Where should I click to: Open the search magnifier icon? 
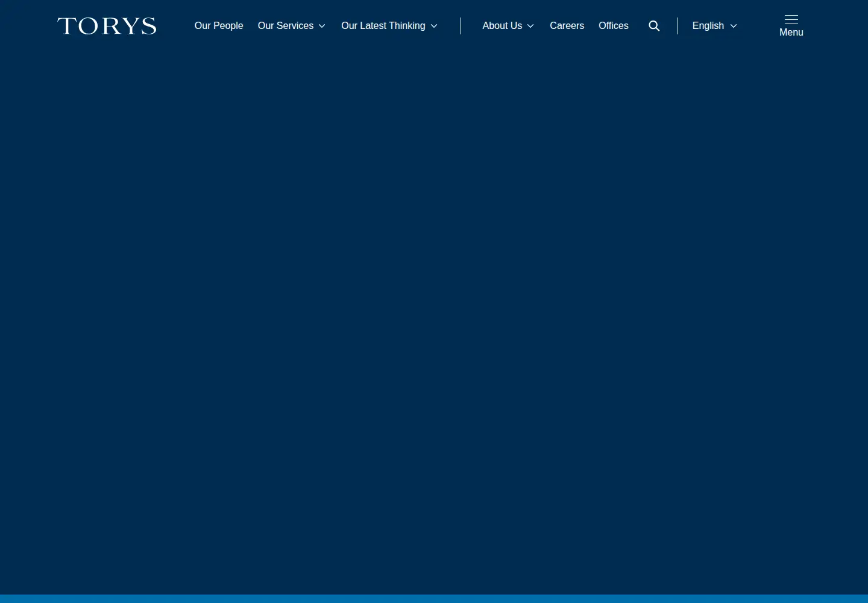(x=654, y=26)
